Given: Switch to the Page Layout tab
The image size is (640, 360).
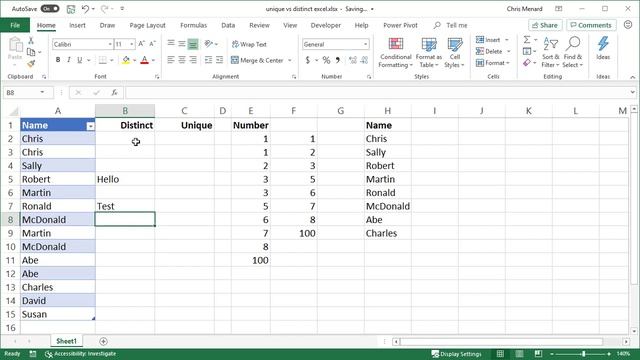Looking at the screenshot, I should tap(147, 25).
